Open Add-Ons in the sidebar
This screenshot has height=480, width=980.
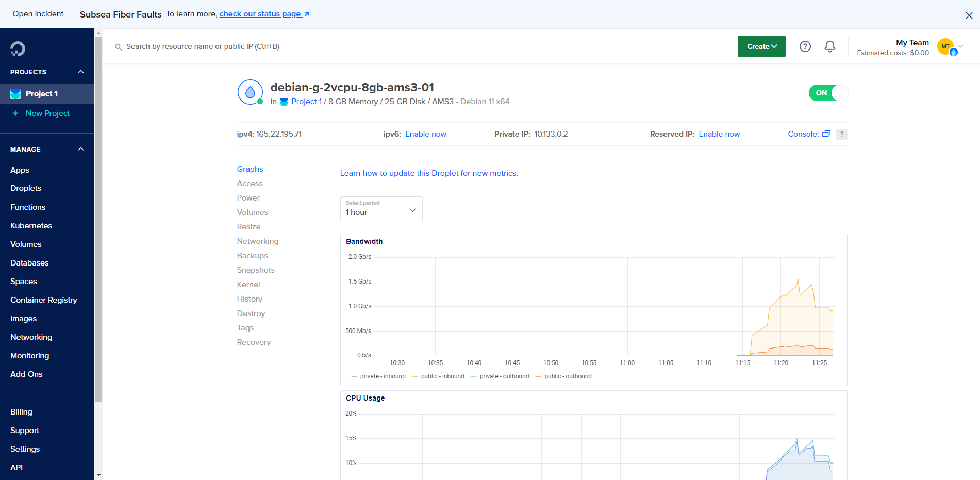26,374
